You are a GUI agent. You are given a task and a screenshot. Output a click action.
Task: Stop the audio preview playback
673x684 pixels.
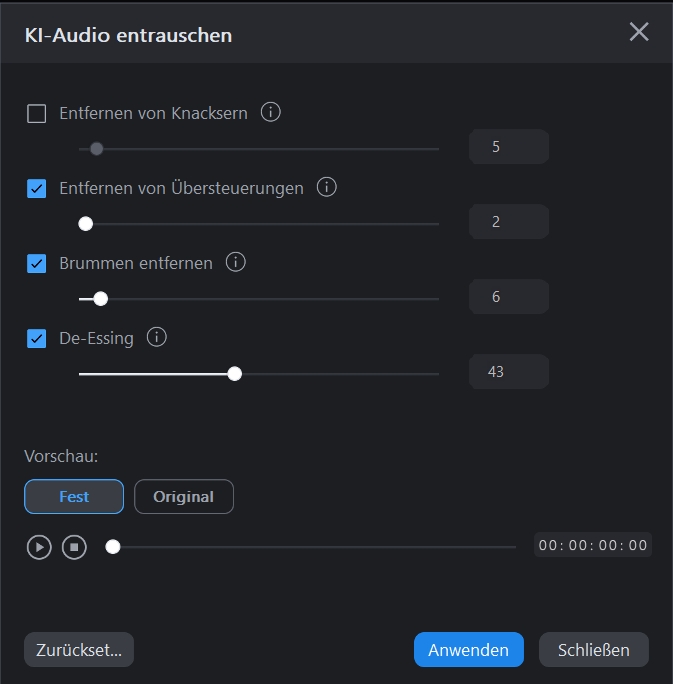(x=74, y=547)
